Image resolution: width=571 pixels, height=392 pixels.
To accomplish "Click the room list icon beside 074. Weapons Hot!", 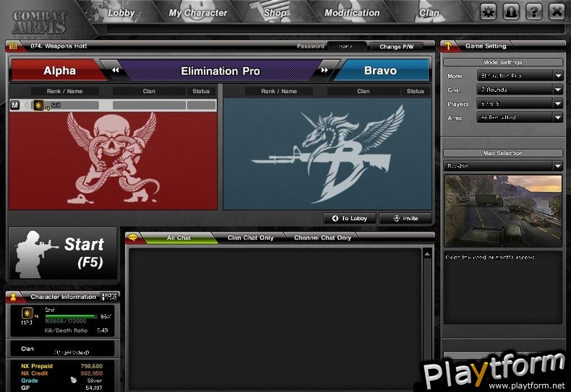I will (x=14, y=45).
